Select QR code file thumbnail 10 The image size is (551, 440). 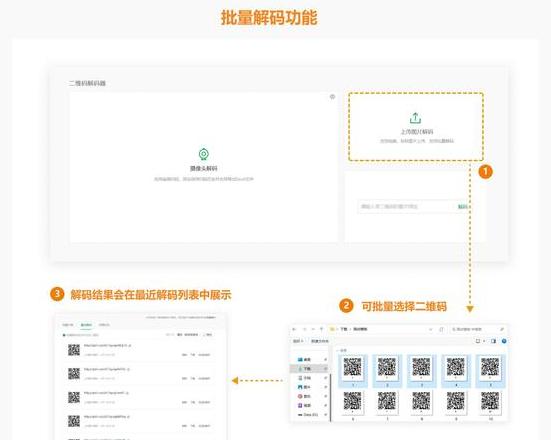click(490, 405)
